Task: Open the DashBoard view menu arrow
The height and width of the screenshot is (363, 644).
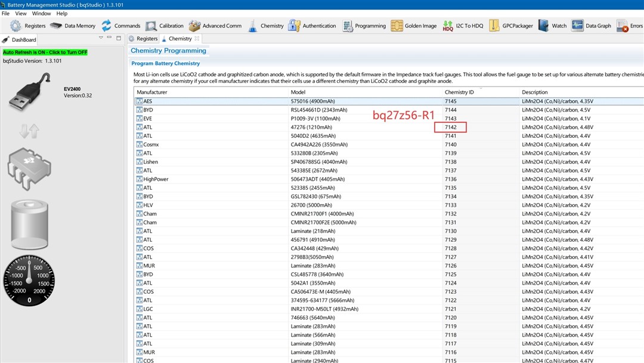Action: click(x=101, y=38)
